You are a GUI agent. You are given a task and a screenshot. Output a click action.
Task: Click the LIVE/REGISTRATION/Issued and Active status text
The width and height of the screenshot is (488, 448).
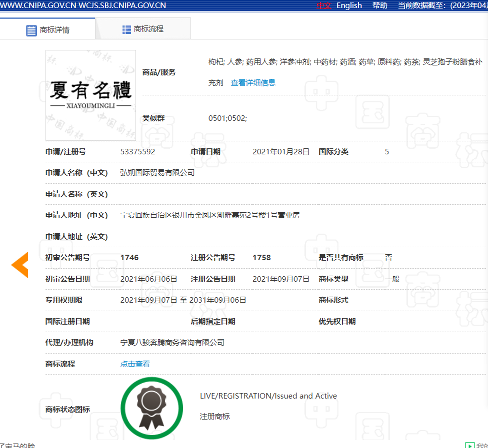pyautogui.click(x=268, y=396)
